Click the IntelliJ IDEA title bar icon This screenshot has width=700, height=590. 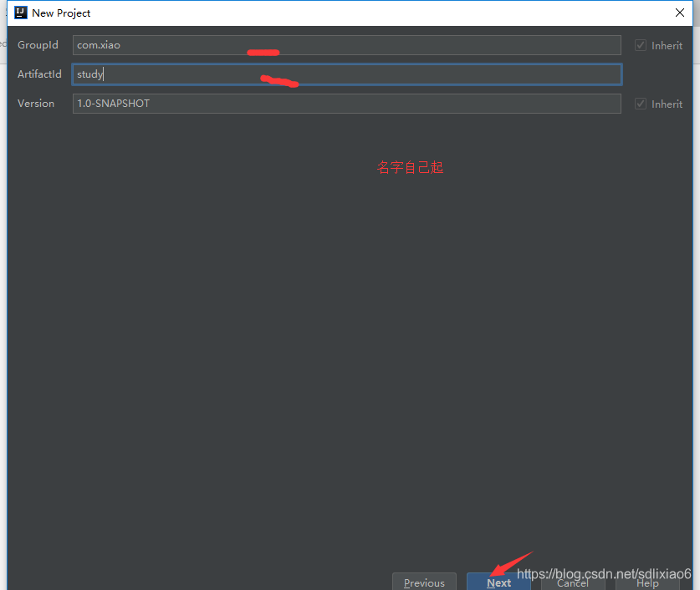click(21, 13)
